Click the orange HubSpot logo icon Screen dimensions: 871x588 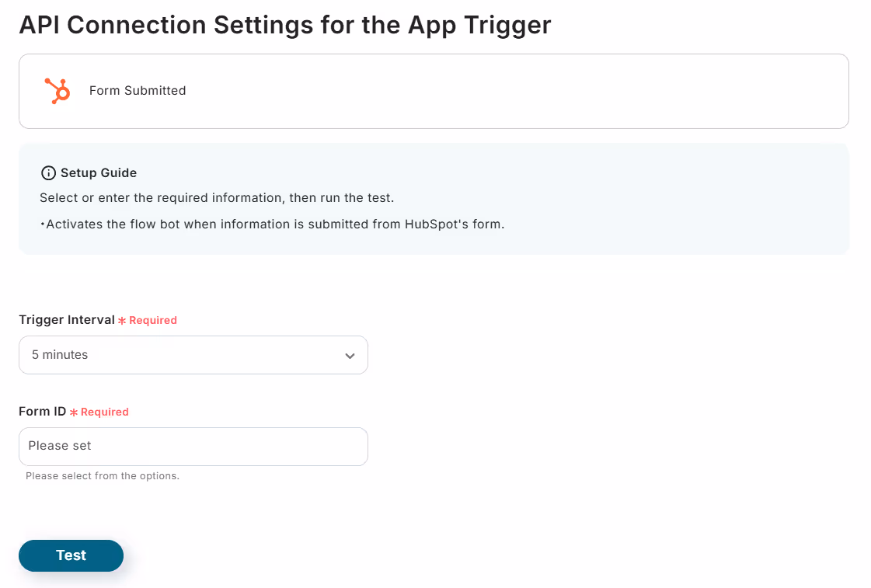coord(57,91)
